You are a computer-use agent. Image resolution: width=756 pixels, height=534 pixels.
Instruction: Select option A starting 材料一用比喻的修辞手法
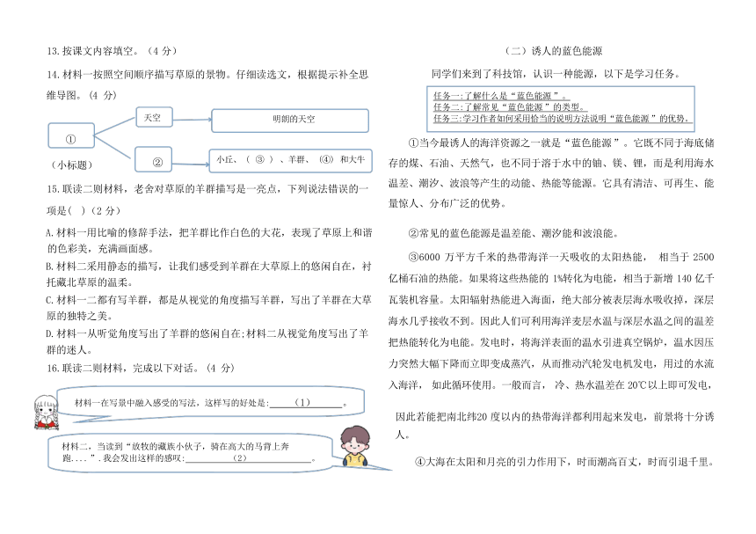coord(209,240)
